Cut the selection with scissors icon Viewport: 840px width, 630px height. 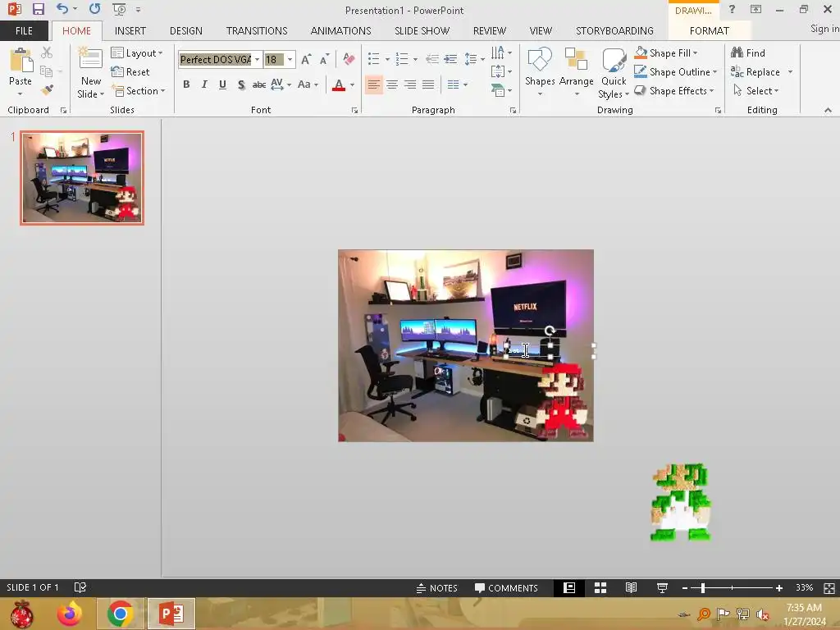click(x=47, y=53)
